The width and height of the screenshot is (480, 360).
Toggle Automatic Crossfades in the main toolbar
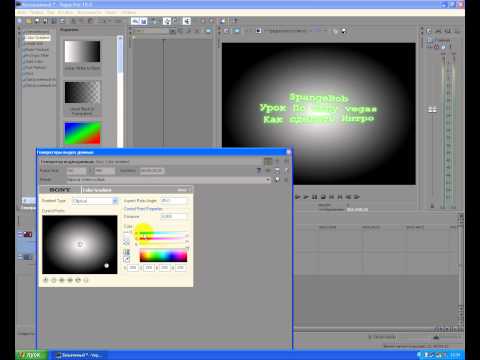pyautogui.click(x=144, y=21)
